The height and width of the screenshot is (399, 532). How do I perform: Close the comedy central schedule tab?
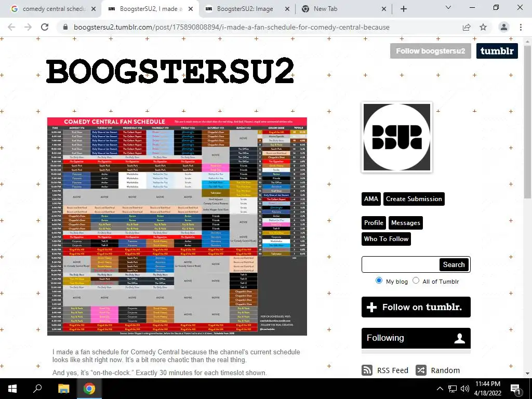[94, 9]
